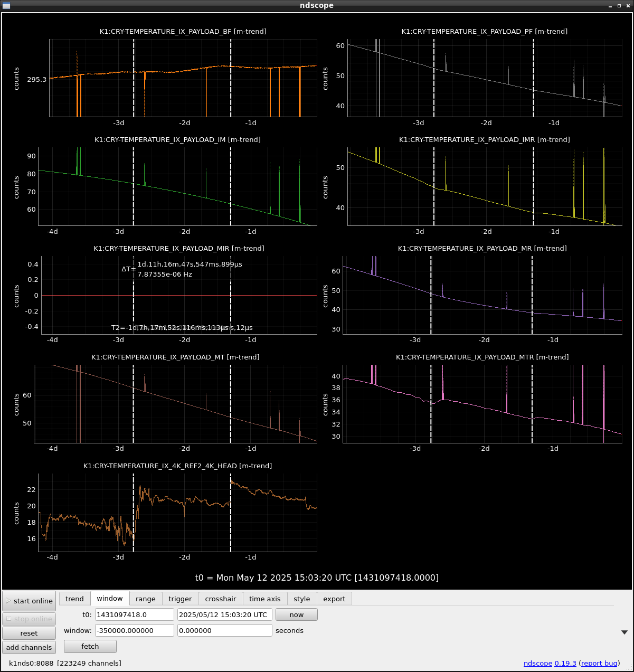Click the reset button
This screenshot has height=672, width=634.
pos(29,633)
